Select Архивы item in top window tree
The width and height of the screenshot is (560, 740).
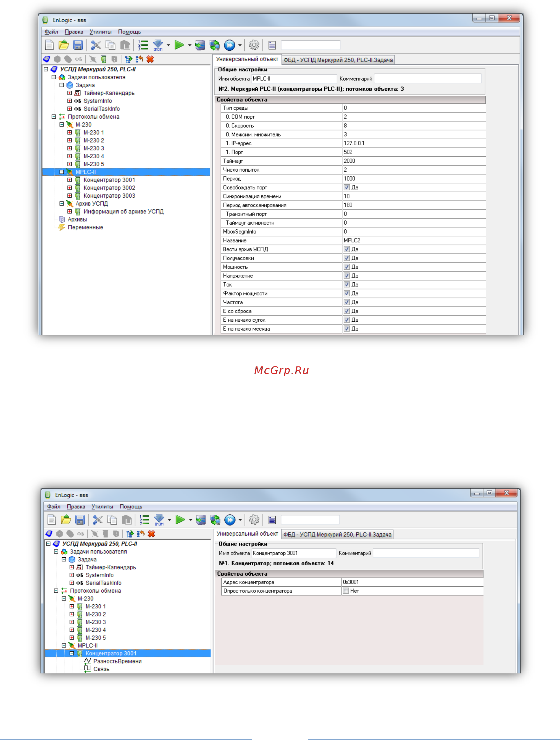click(77, 219)
